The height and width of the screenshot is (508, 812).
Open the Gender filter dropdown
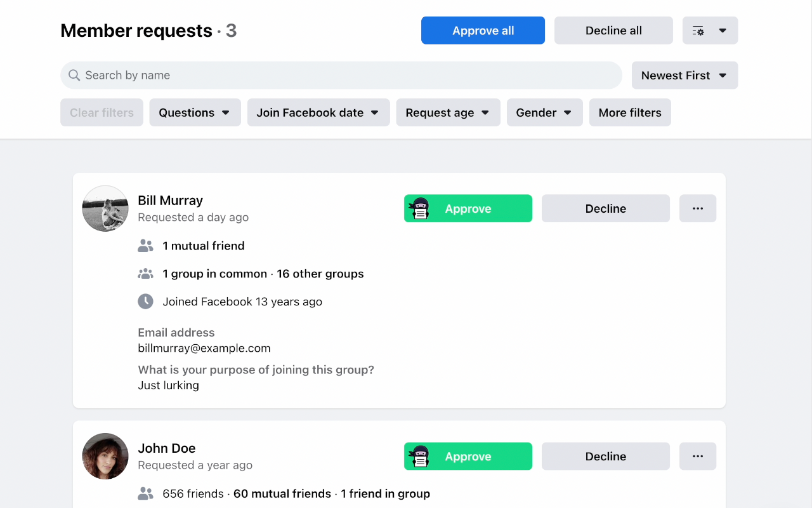click(544, 112)
